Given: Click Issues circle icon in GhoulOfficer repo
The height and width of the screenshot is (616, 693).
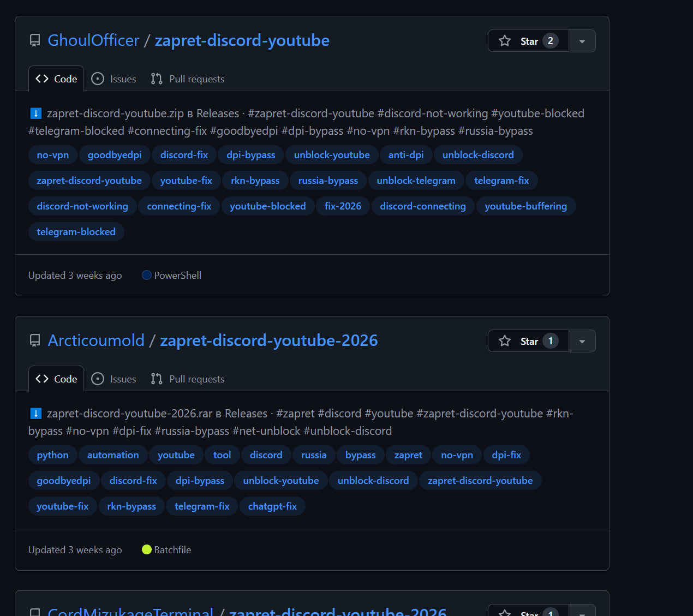Looking at the screenshot, I should pos(98,79).
